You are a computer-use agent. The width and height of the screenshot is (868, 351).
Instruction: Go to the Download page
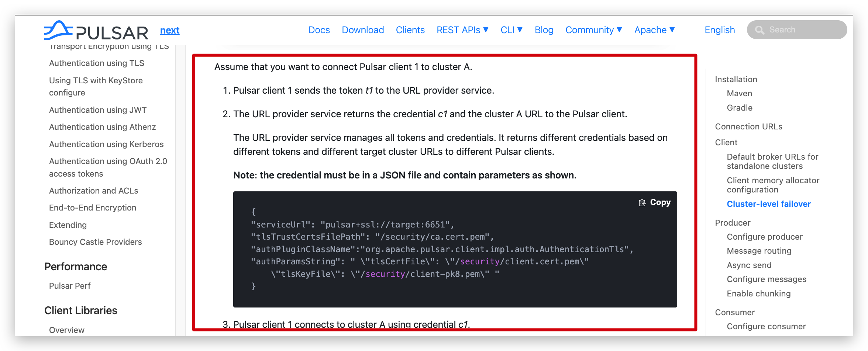[x=363, y=30]
